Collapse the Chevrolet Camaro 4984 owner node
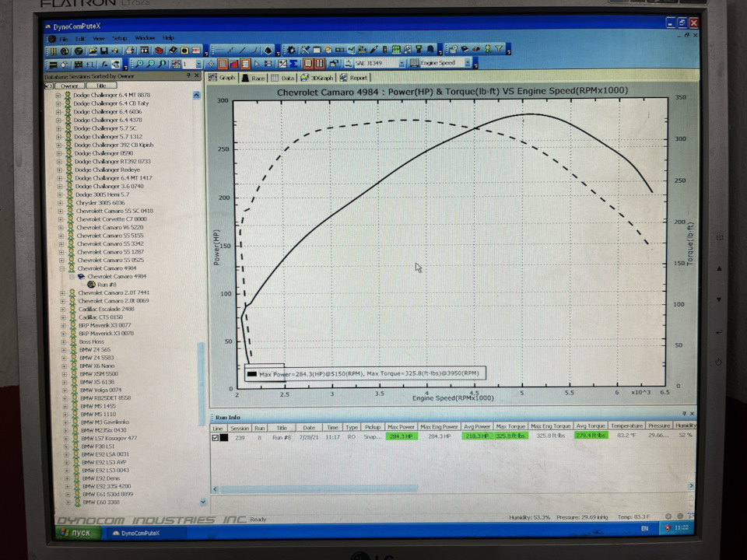Image resolution: width=747 pixels, height=560 pixels. [x=62, y=268]
